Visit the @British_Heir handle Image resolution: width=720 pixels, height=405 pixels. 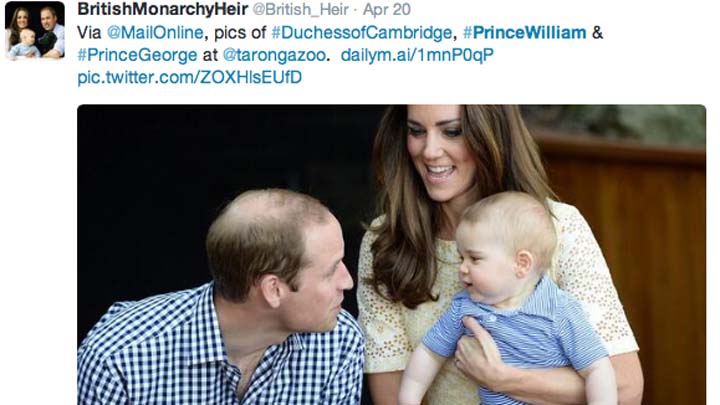click(300, 9)
